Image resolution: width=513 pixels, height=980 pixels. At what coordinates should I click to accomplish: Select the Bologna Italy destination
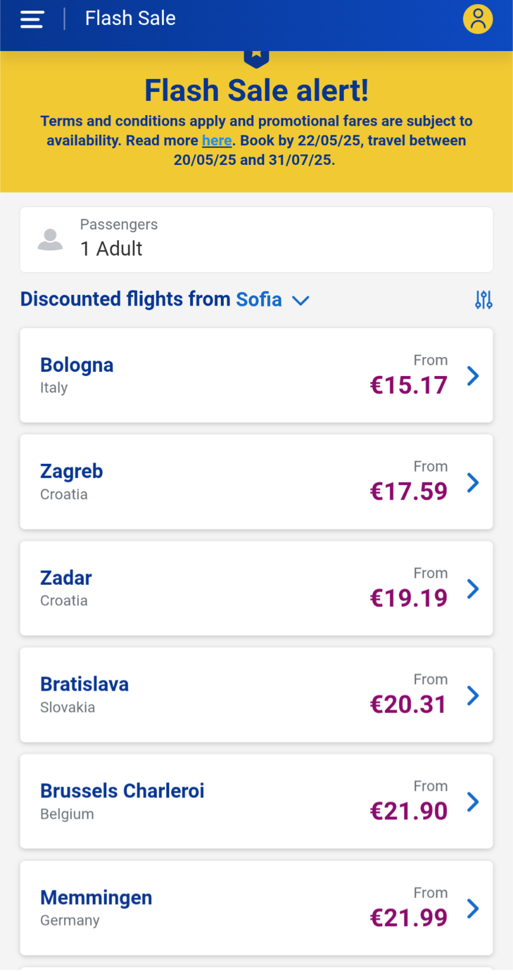click(77, 375)
